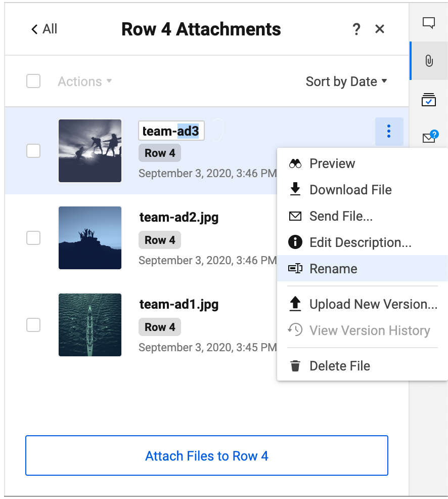The height and width of the screenshot is (499, 448).
Task: Expand the Actions dropdown
Action: [84, 81]
